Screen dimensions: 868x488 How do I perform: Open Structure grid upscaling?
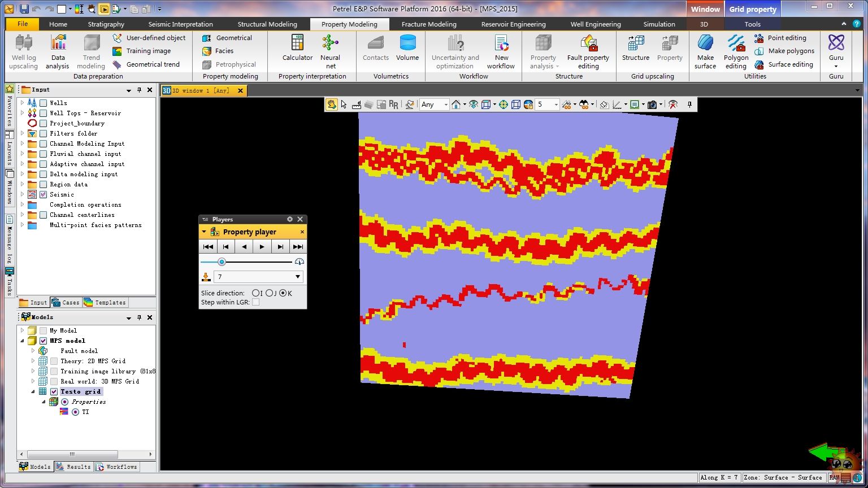tap(636, 48)
